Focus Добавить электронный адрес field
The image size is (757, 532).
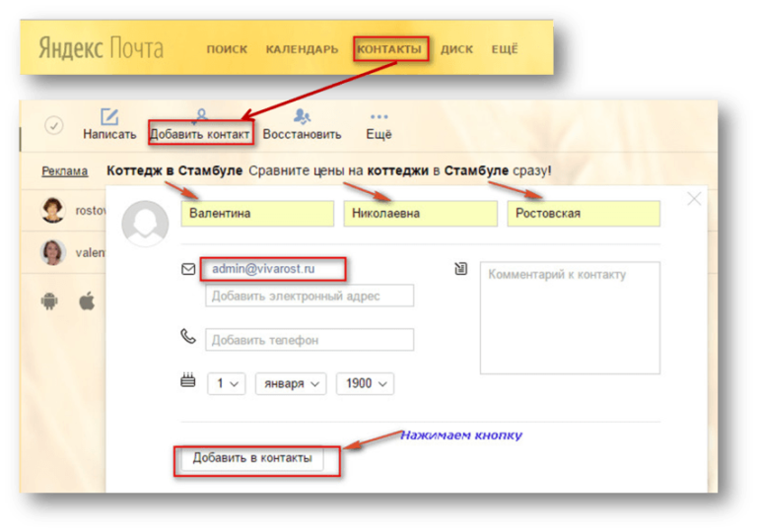[310, 296]
